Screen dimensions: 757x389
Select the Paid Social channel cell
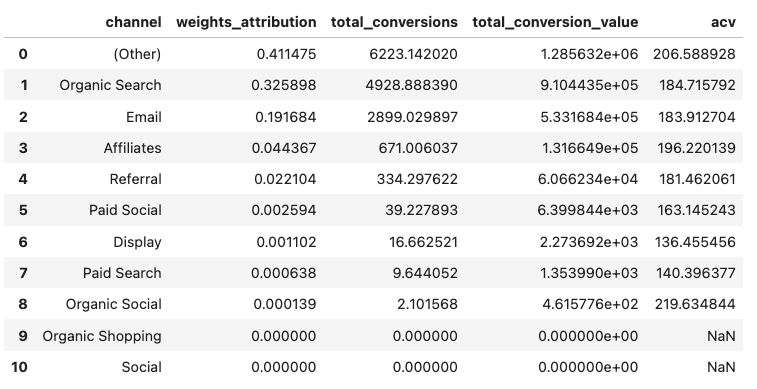click(x=125, y=210)
